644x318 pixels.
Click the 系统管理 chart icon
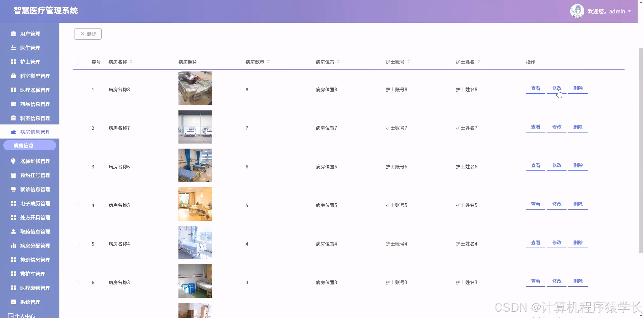(13, 302)
